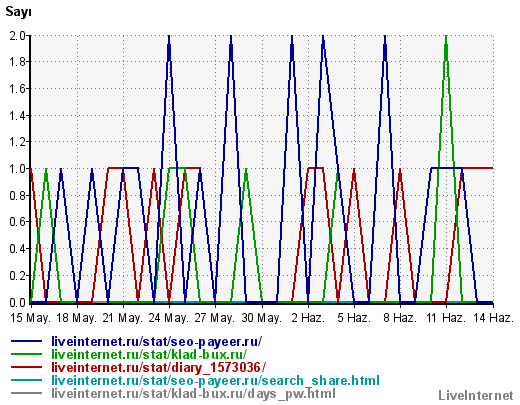Image resolution: width=520 pixels, height=405 pixels.
Task: Click the LiveInternet watermark label
Action: tap(476, 396)
